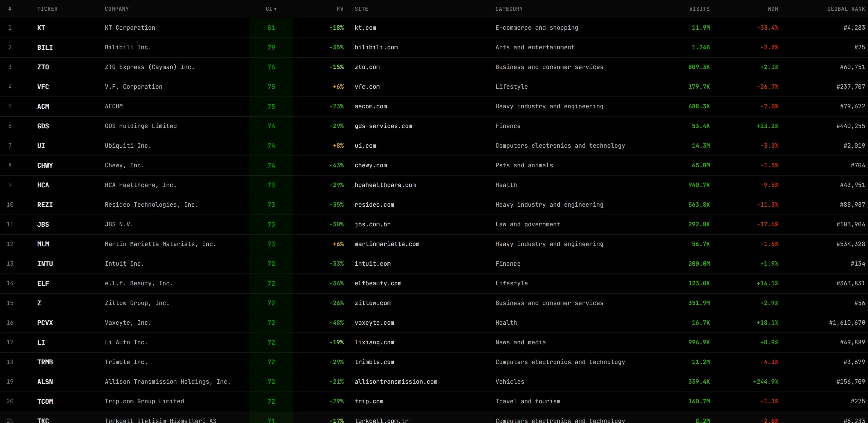
Task: Click the Vehicles category cell
Action: point(510,382)
